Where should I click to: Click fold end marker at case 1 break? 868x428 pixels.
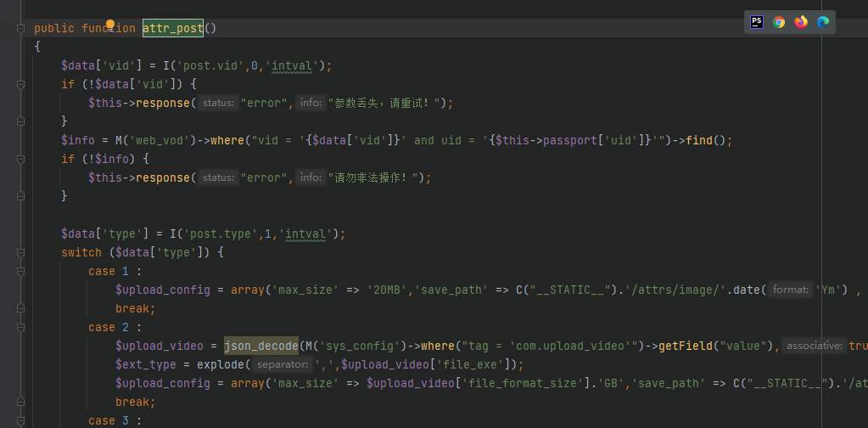point(21,308)
